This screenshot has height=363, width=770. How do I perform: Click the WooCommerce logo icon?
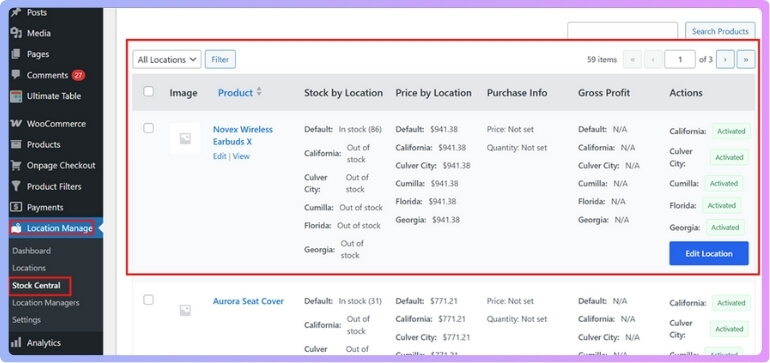[x=16, y=123]
